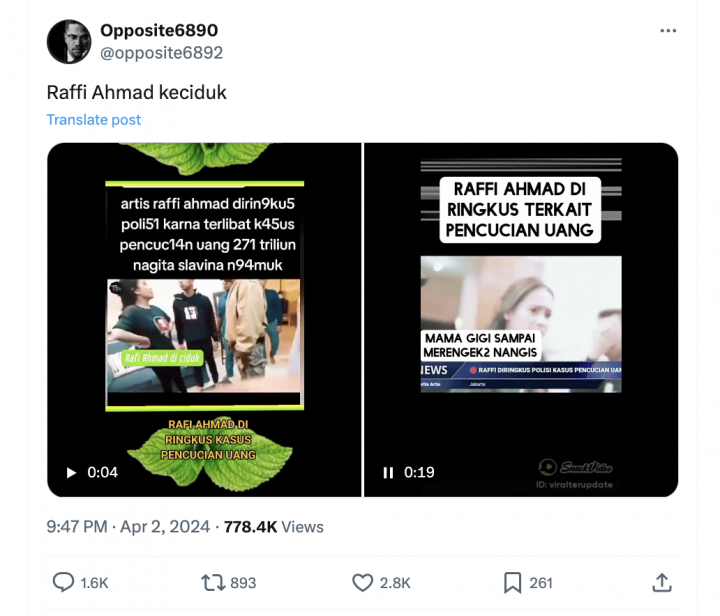Click the 1.6K replies count

click(x=94, y=583)
